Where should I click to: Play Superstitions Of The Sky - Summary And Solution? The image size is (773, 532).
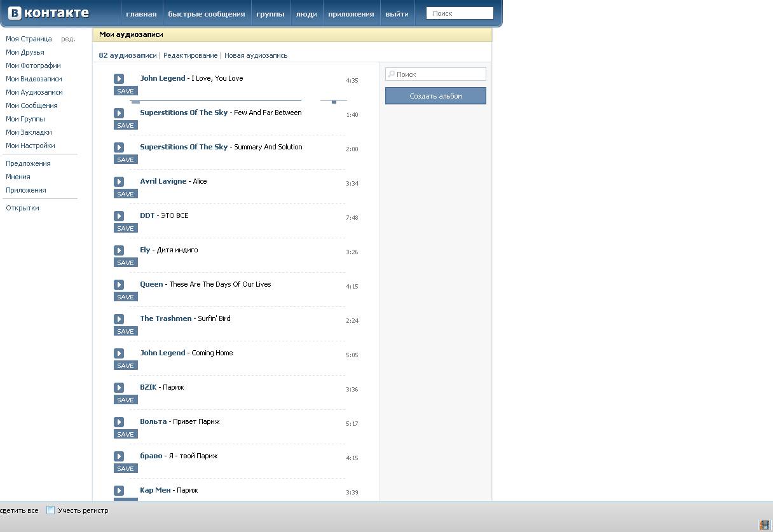pos(119,147)
